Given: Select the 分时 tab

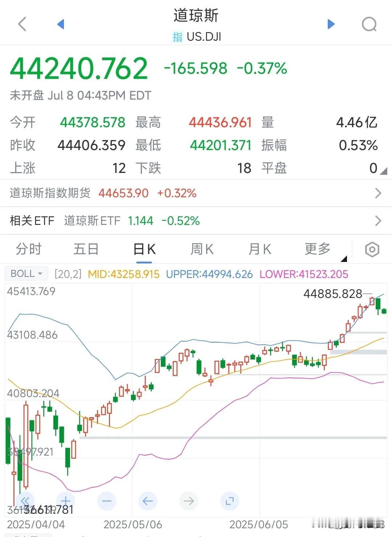Looking at the screenshot, I should click(x=29, y=249).
